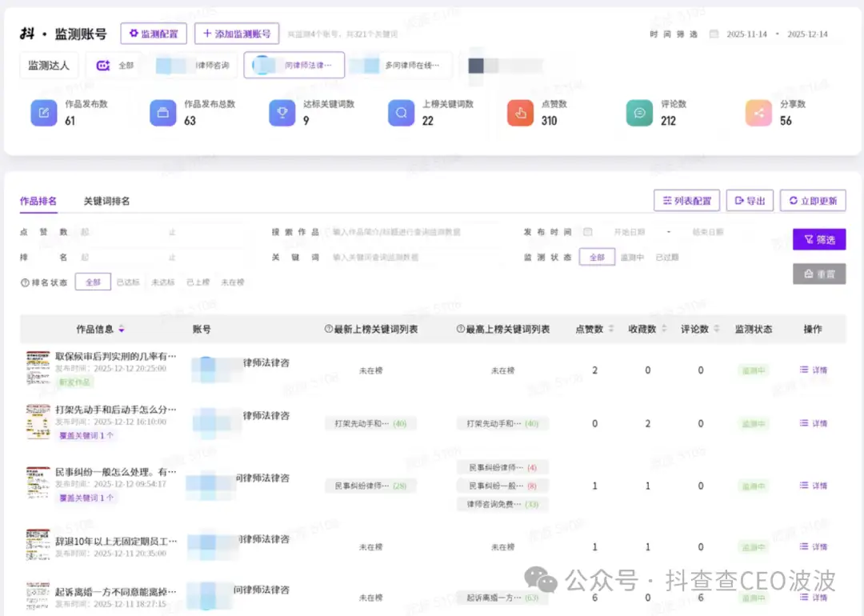Select the 问律师法律 account chip
The height and width of the screenshot is (616, 864).
point(294,65)
